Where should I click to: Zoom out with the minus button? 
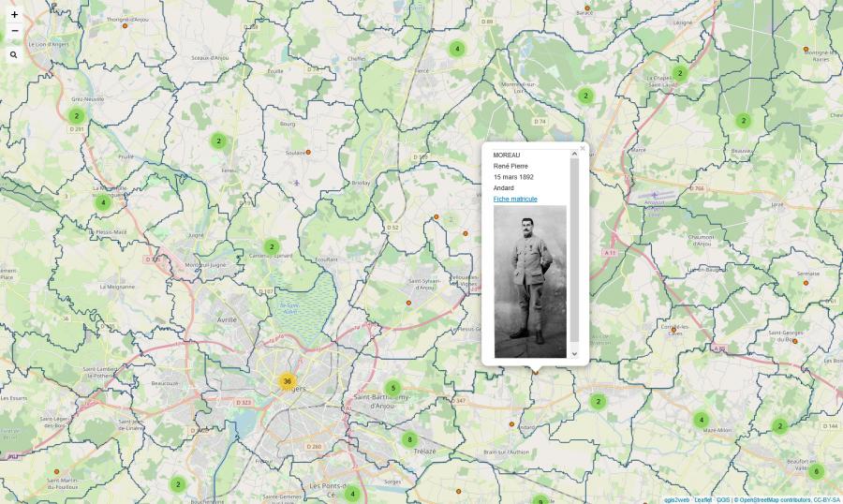[x=14, y=31]
